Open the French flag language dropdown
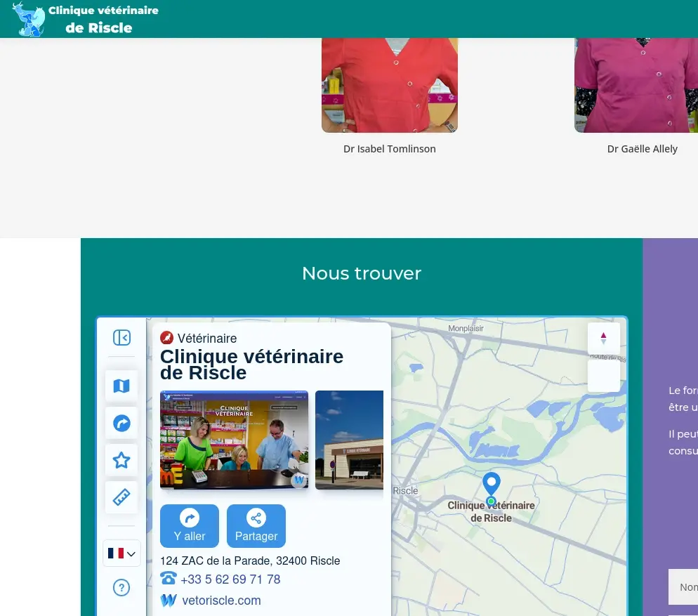This screenshot has width=698, height=616. pos(121,553)
